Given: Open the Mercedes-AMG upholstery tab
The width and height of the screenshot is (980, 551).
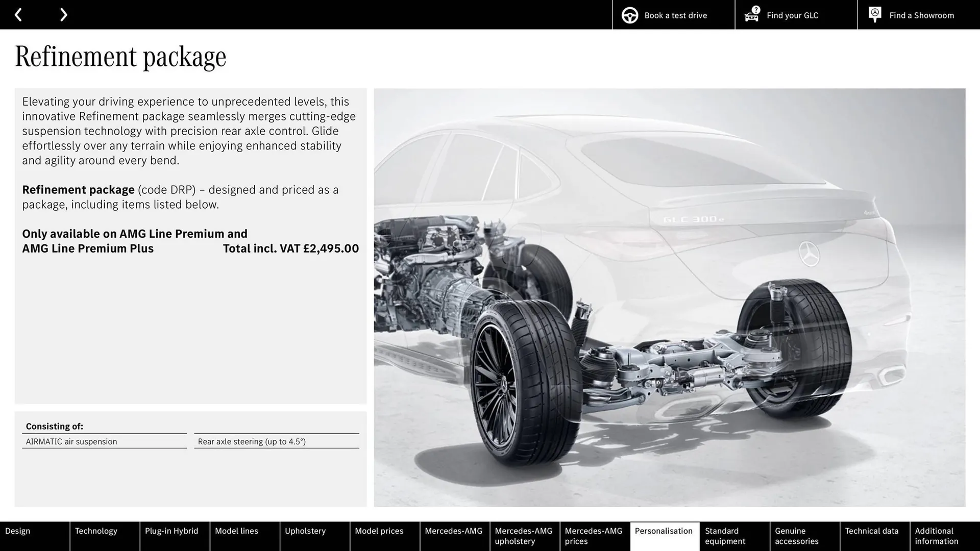Looking at the screenshot, I should coord(524,536).
